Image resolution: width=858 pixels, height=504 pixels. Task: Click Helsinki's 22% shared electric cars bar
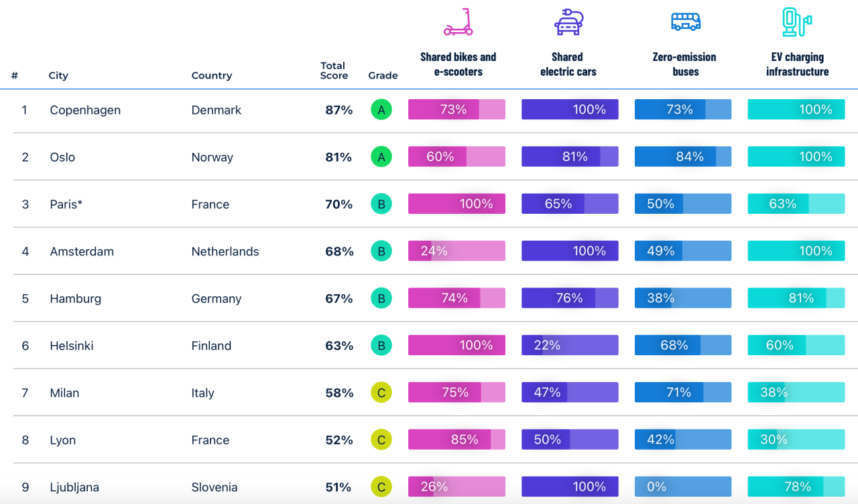pos(570,345)
